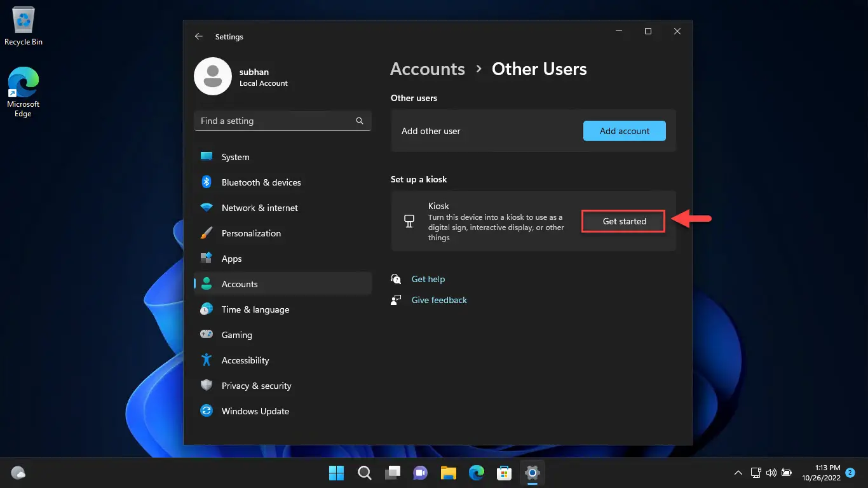The width and height of the screenshot is (868, 488).
Task: Click Get started for Kiosk
Action: (624, 221)
